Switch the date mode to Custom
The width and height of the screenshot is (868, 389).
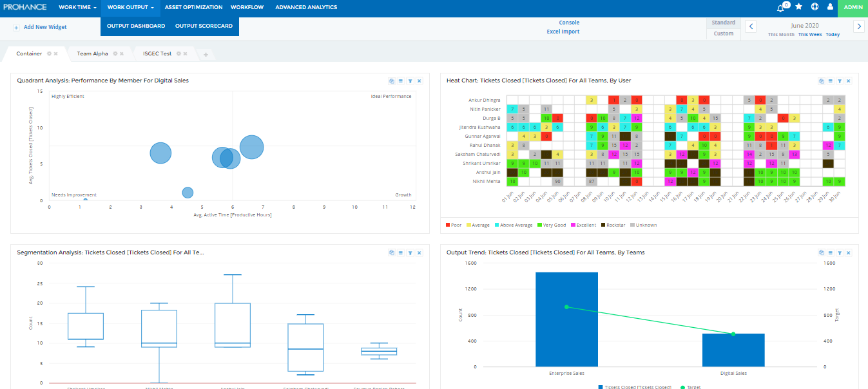pos(723,33)
